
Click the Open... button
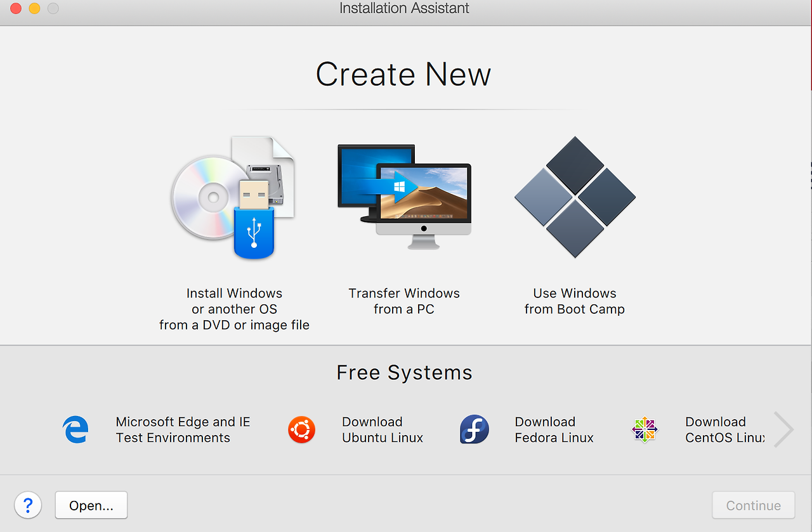[x=91, y=505]
